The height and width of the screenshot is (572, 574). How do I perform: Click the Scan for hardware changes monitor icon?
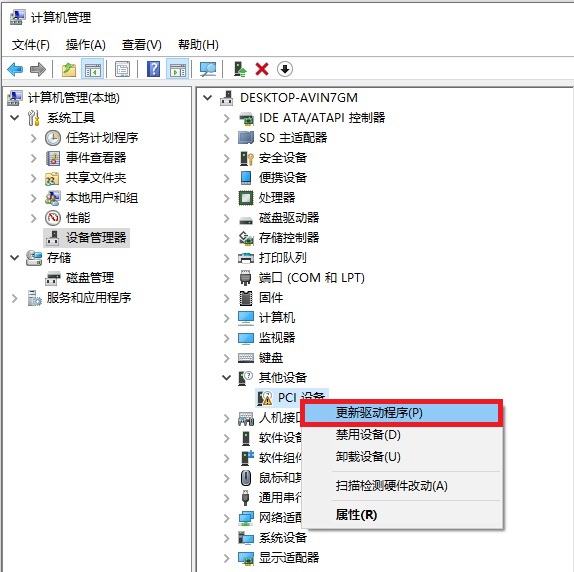208,69
